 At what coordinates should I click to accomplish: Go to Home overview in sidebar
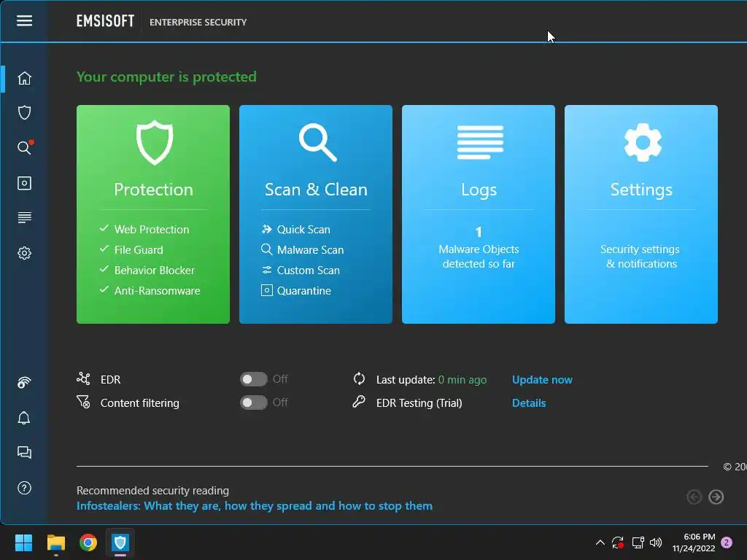[x=24, y=78]
